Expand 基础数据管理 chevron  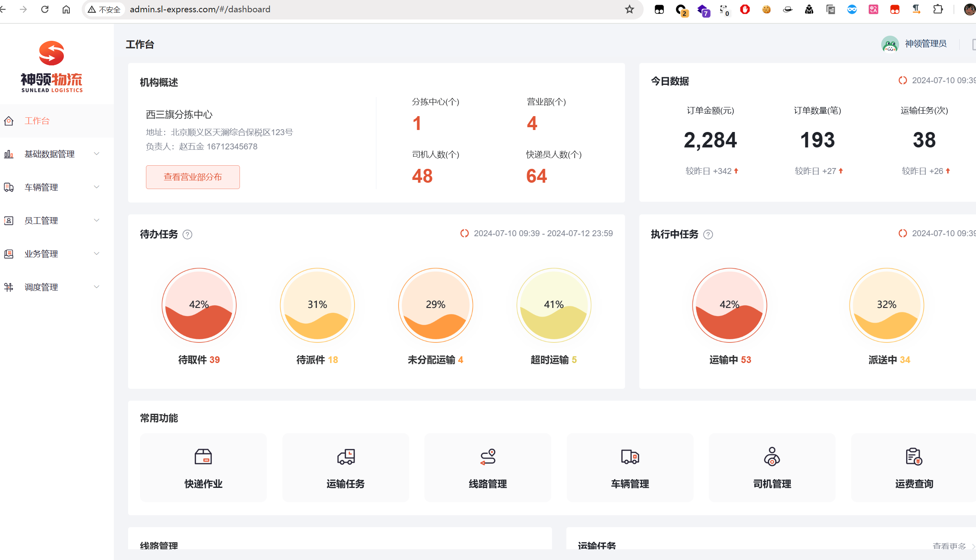(x=96, y=154)
